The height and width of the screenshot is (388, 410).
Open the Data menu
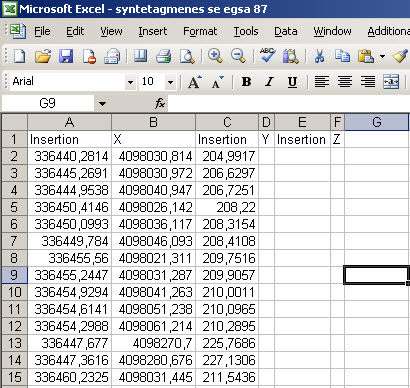tap(286, 31)
